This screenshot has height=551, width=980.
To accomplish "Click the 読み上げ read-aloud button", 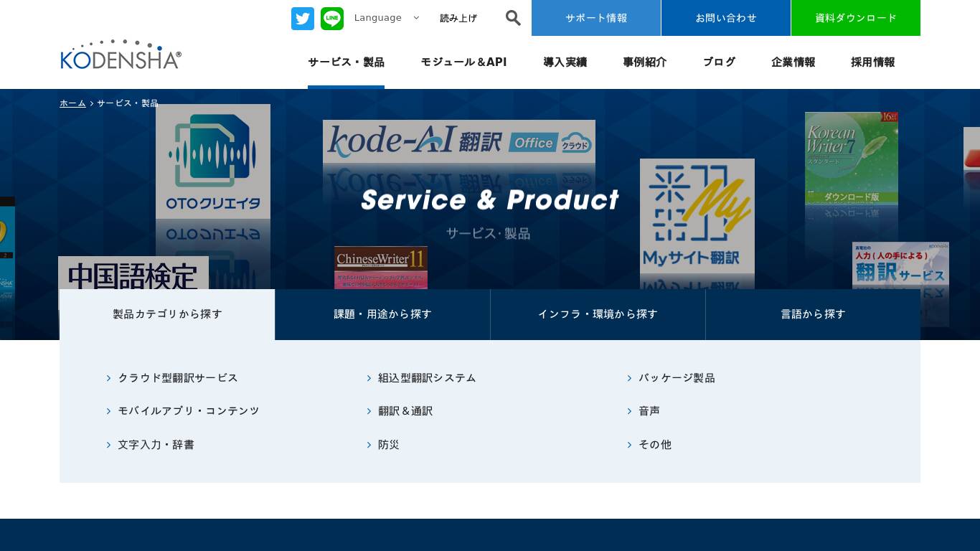I will [x=458, y=18].
